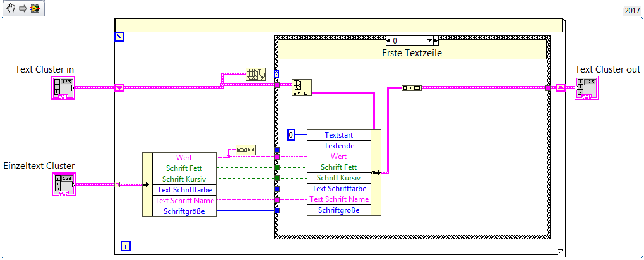644x260 pixels.
Task: Click the right shift register on loop
Action: pyautogui.click(x=561, y=88)
